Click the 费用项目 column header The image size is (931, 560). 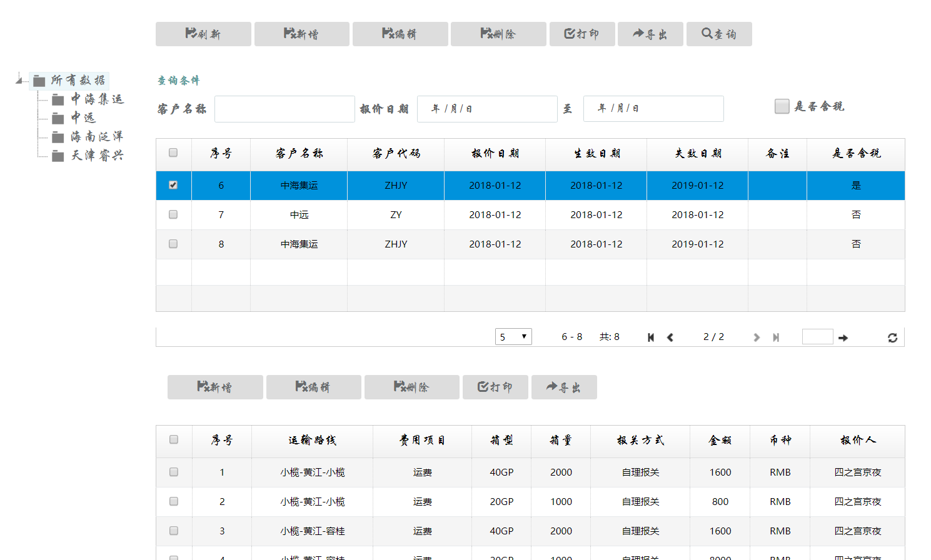[x=422, y=441]
